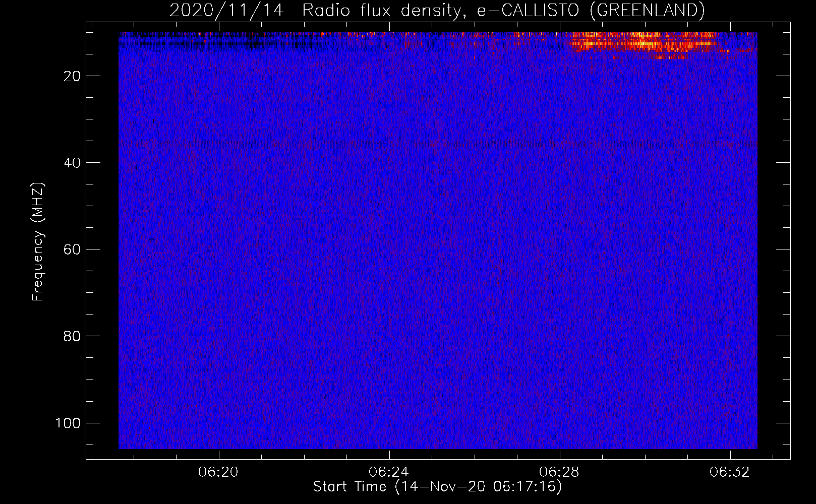The width and height of the screenshot is (816, 504).
Task: Click the plot title '2020/11/14 Radio flux density'
Action: (x=437, y=10)
